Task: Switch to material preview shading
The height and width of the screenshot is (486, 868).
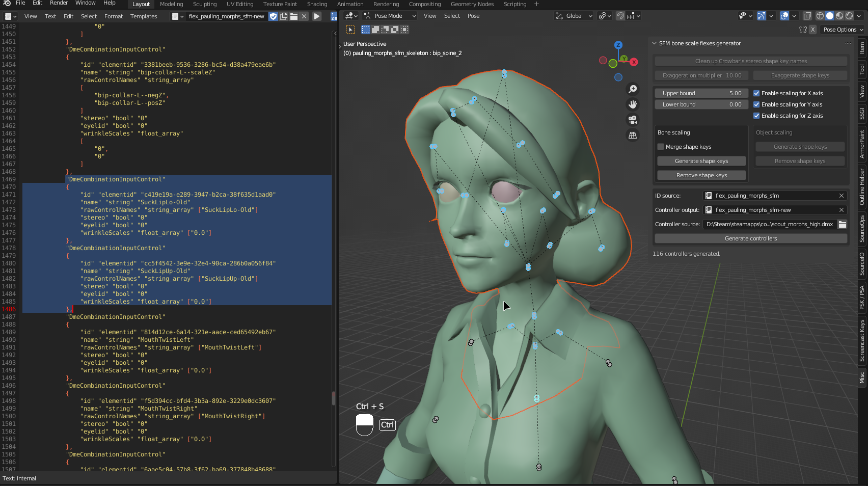Action: 839,16
